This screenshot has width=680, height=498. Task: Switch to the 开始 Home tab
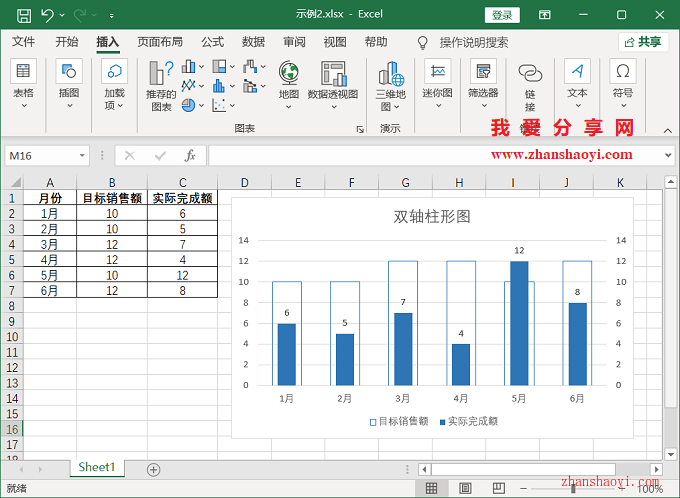click(67, 42)
